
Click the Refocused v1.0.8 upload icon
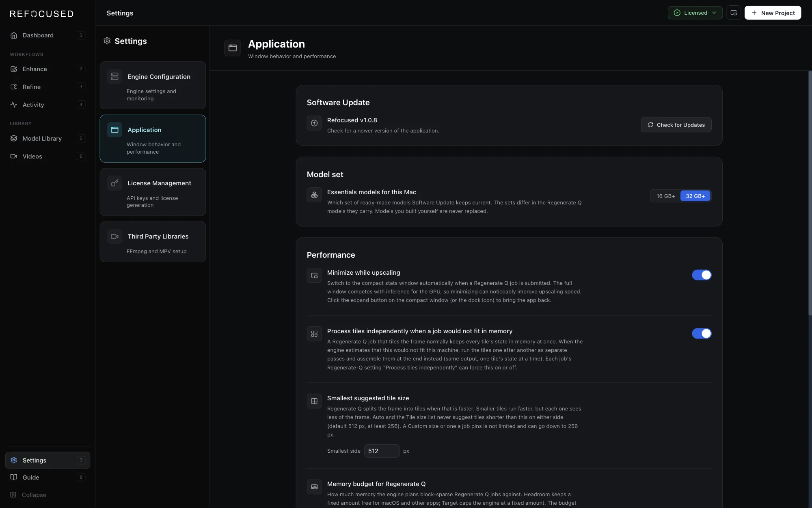[314, 123]
